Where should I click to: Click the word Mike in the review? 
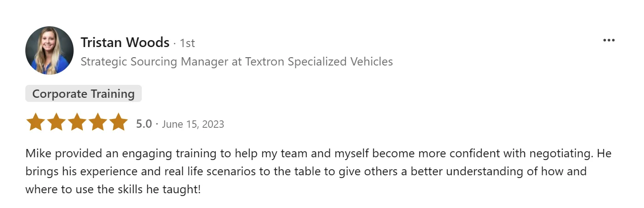point(36,154)
